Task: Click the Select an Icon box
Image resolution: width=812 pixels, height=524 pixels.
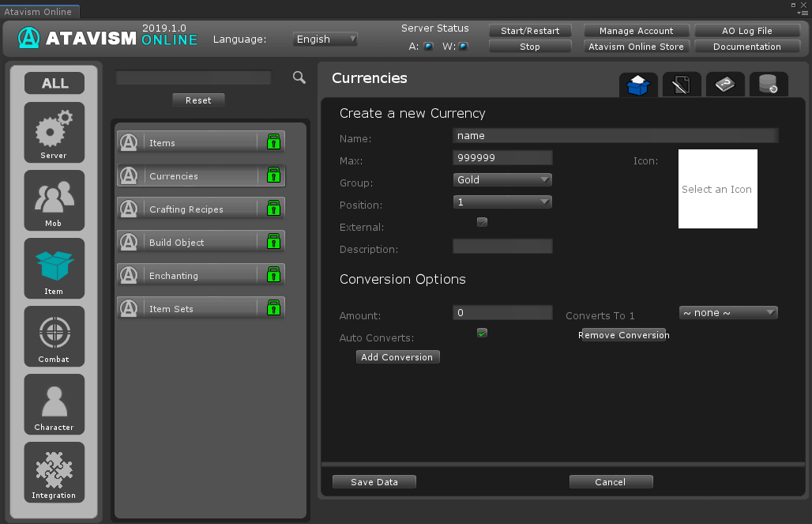Action: click(x=717, y=189)
